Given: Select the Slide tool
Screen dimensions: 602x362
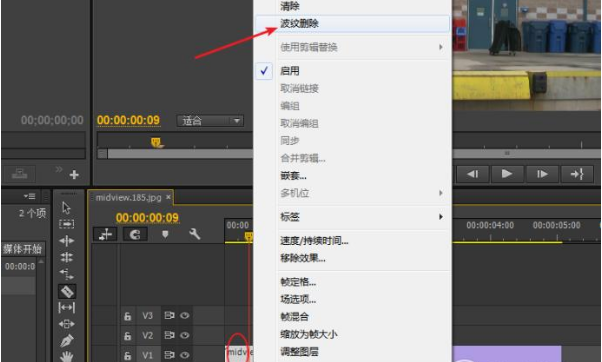Looking at the screenshot, I should [x=66, y=324].
